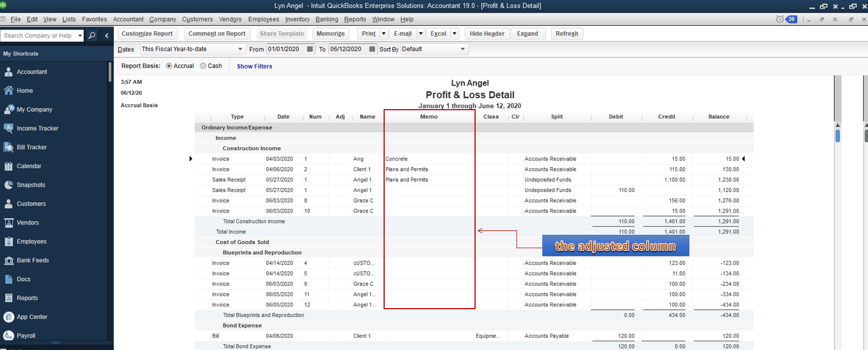Click Comment on Report button
Image resolution: width=868 pixels, height=350 pixels.
pos(217,34)
